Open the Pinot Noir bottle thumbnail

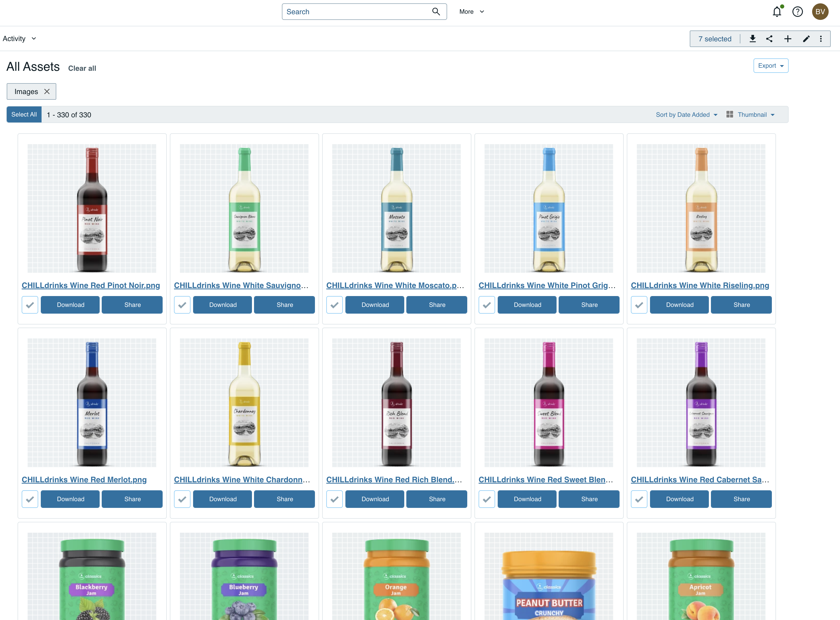(92, 208)
